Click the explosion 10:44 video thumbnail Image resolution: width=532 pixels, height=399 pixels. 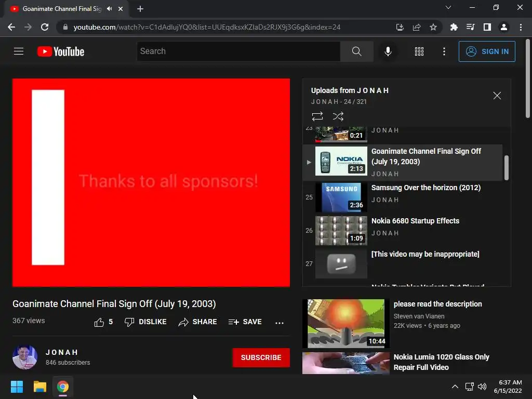click(x=345, y=324)
